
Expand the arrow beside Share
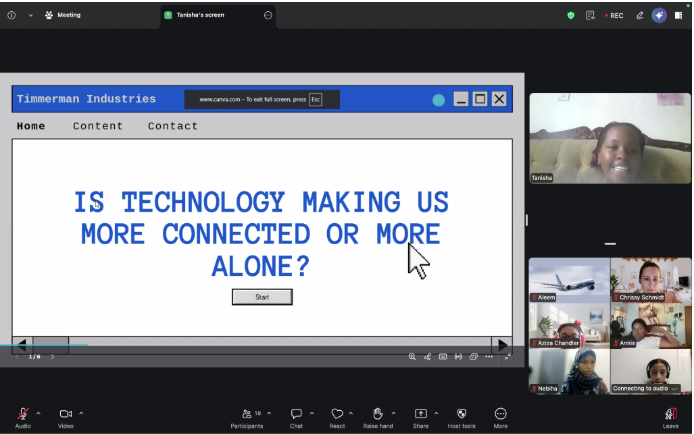tap(436, 413)
